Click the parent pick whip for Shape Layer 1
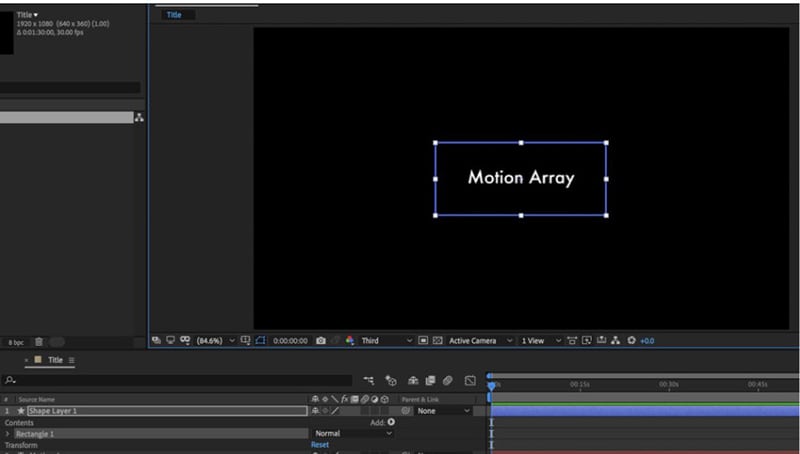 coord(406,411)
